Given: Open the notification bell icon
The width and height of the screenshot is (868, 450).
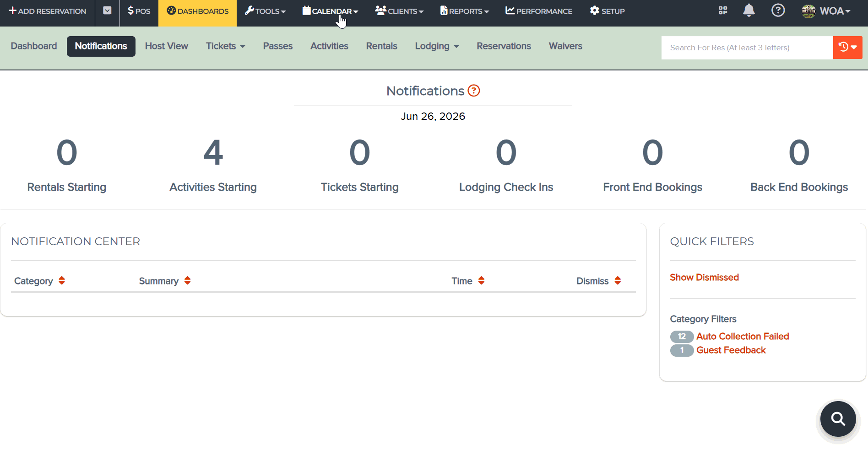Looking at the screenshot, I should point(749,10).
